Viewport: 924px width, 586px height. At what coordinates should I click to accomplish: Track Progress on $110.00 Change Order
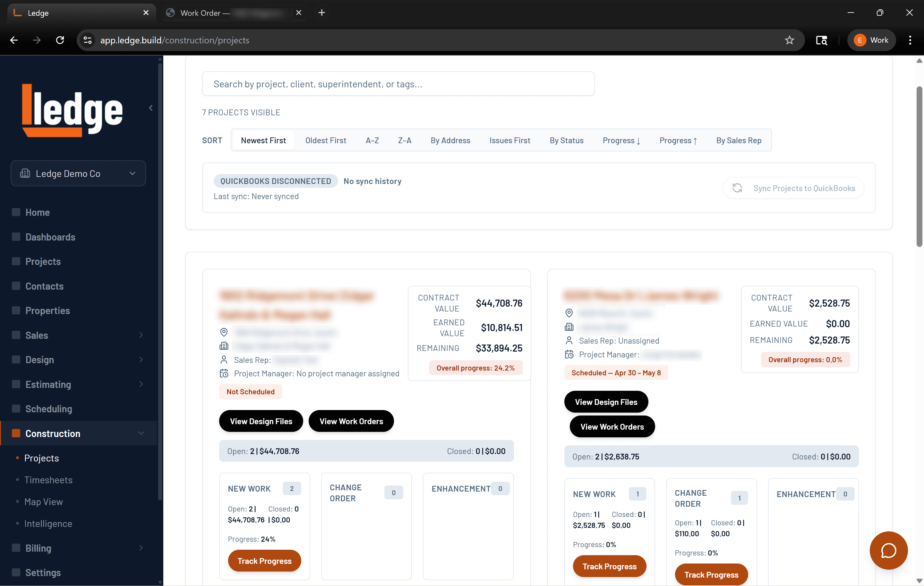pyautogui.click(x=711, y=574)
